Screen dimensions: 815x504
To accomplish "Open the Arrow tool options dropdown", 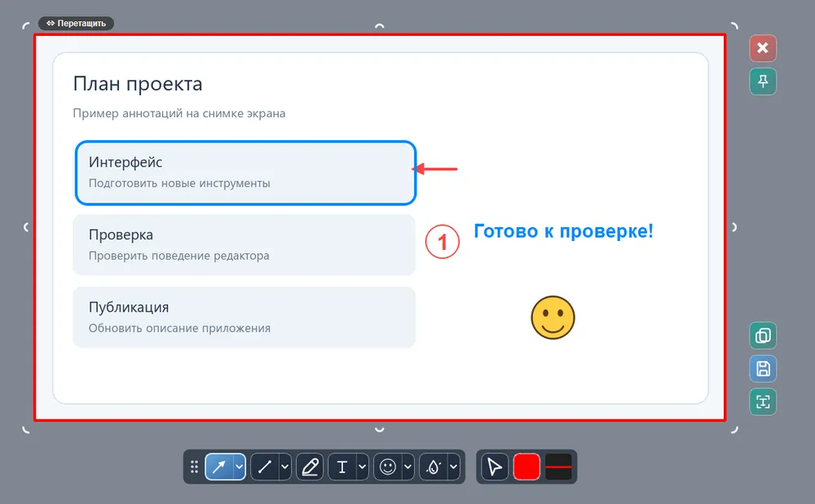I will tap(240, 467).
